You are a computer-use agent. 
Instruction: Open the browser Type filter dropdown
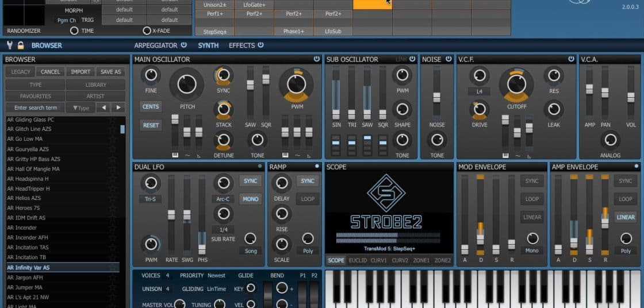click(80, 107)
